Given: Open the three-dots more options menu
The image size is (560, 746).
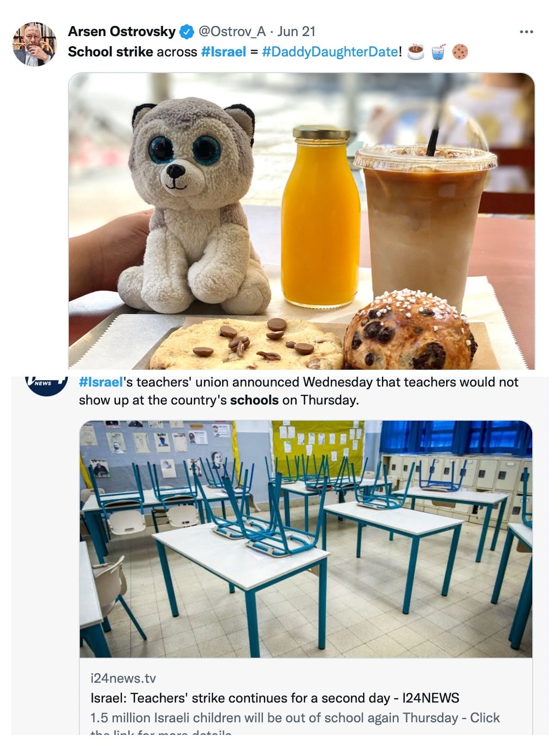Looking at the screenshot, I should pyautogui.click(x=526, y=32).
